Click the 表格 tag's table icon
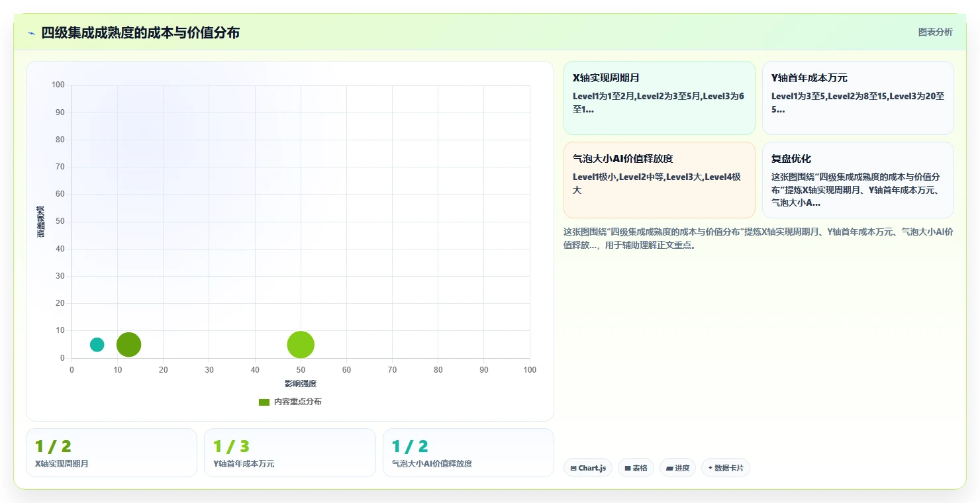Viewport: 980px width, 503px height. 628,469
